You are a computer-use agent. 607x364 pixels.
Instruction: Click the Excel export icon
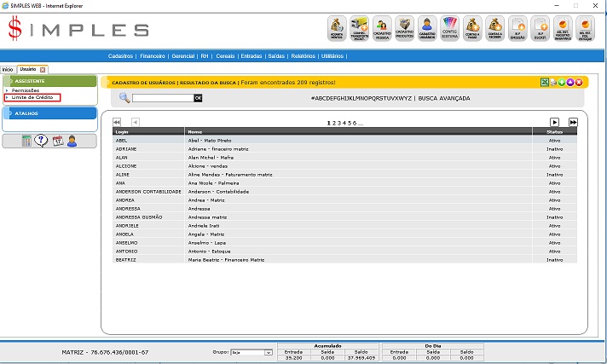pos(544,82)
